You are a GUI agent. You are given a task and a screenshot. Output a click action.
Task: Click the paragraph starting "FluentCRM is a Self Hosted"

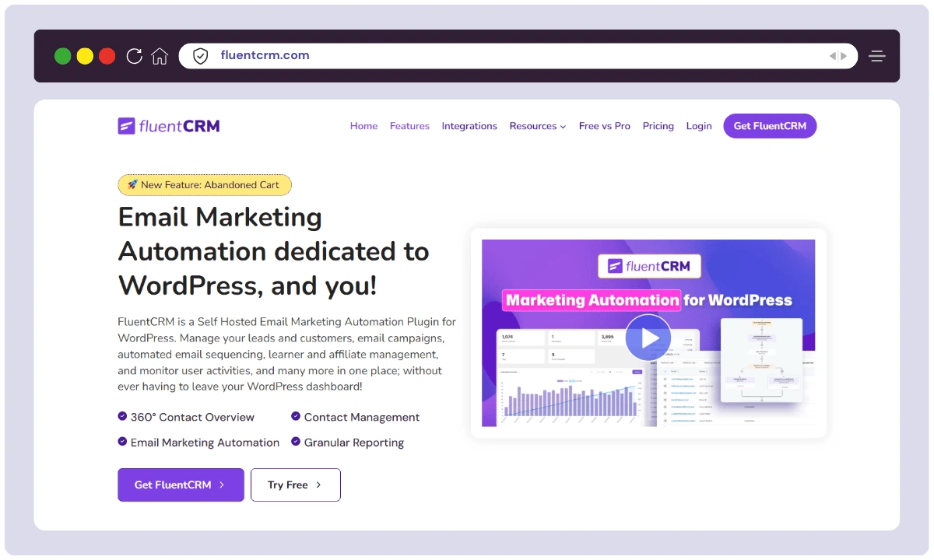point(287,354)
